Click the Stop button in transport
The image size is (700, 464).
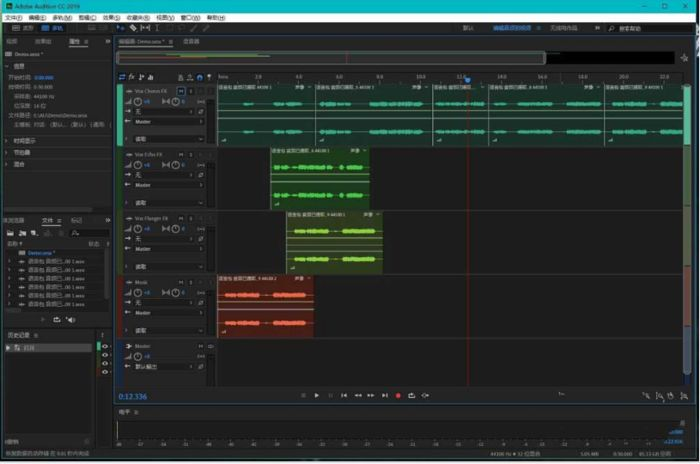tap(303, 396)
